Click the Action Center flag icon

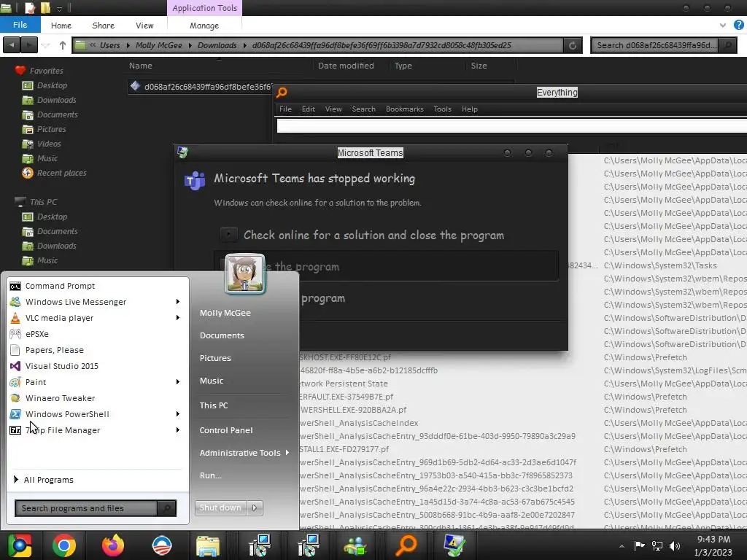639,545
